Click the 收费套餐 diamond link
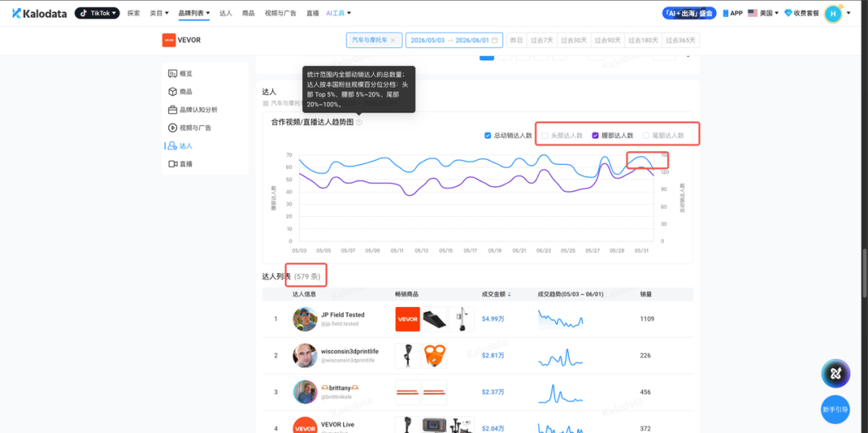 801,13
